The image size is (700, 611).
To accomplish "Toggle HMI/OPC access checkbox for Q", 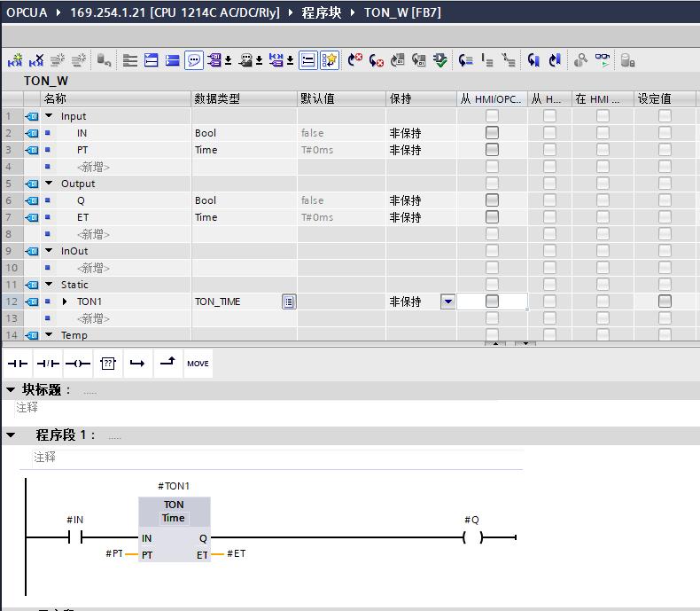I will coord(492,200).
